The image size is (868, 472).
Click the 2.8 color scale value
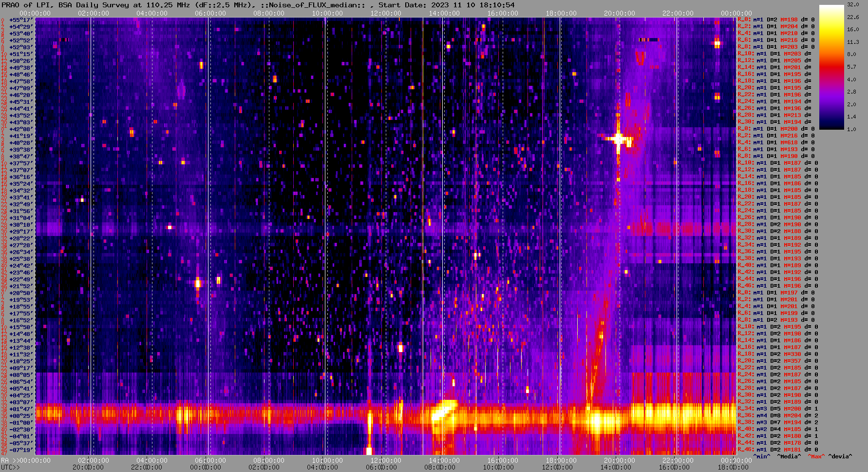click(851, 92)
